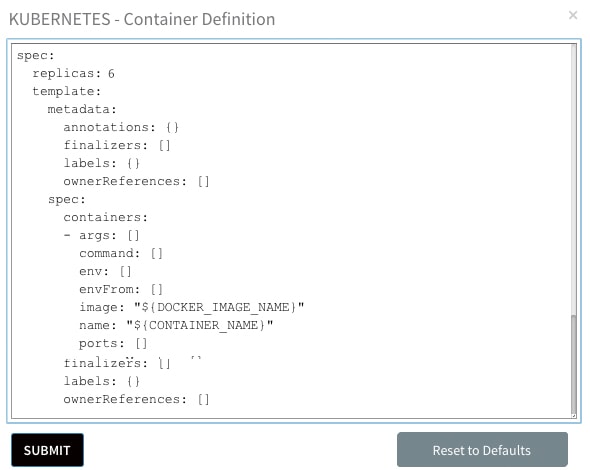
Task: Click the textarea resize handle corner
Action: (573, 416)
